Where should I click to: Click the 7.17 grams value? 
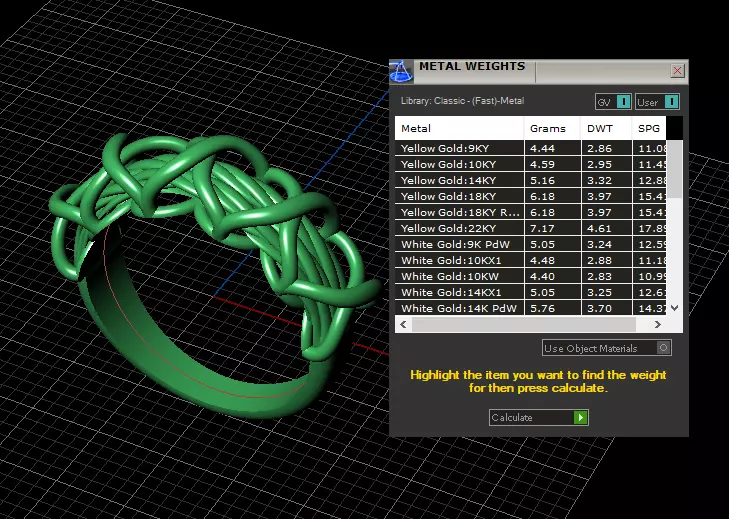coord(542,228)
